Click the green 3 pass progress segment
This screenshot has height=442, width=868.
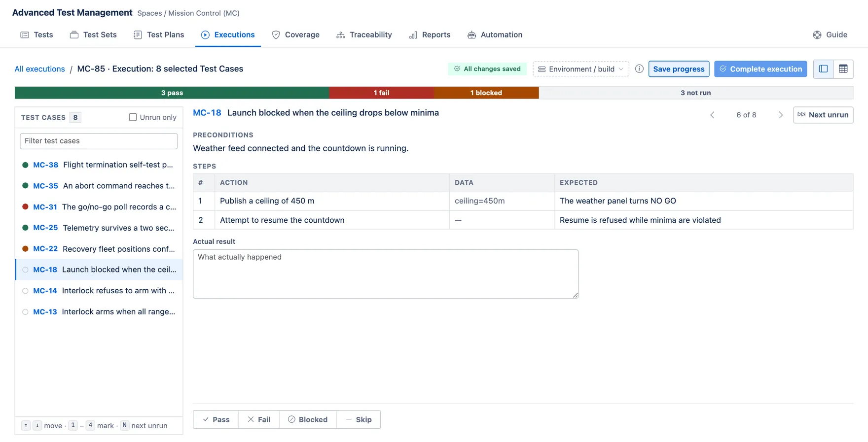tap(172, 93)
